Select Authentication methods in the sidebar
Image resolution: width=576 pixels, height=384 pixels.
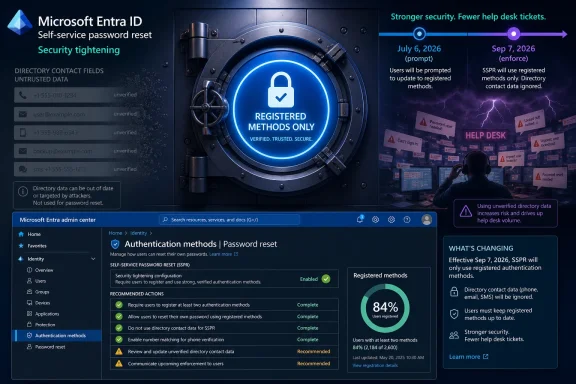click(58, 335)
